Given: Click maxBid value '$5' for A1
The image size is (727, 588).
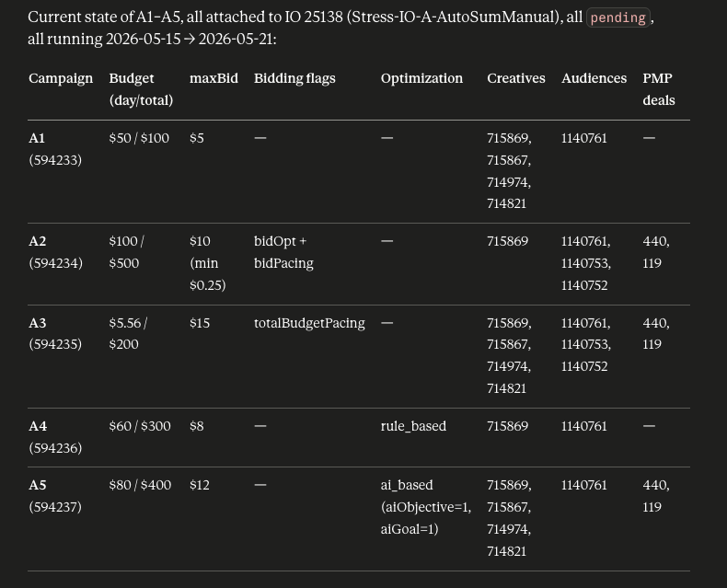Looking at the screenshot, I should (x=197, y=138).
